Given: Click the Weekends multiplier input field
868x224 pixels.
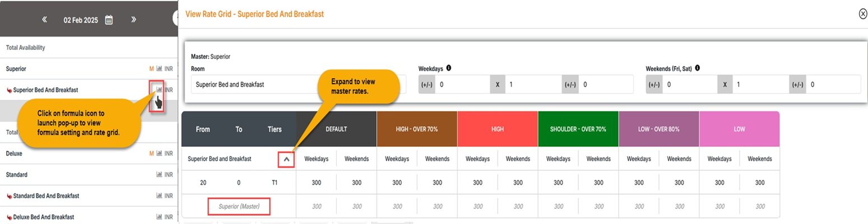Looking at the screenshot, I should 760,85.
